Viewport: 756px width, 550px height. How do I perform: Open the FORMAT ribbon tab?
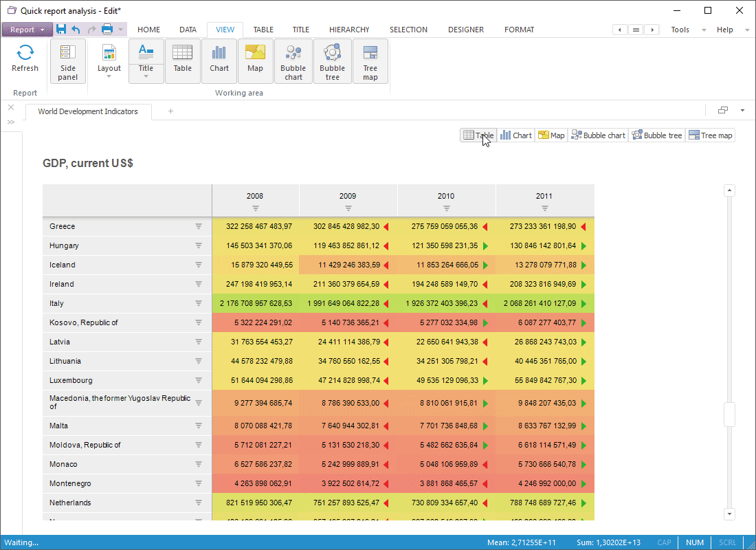click(x=519, y=30)
